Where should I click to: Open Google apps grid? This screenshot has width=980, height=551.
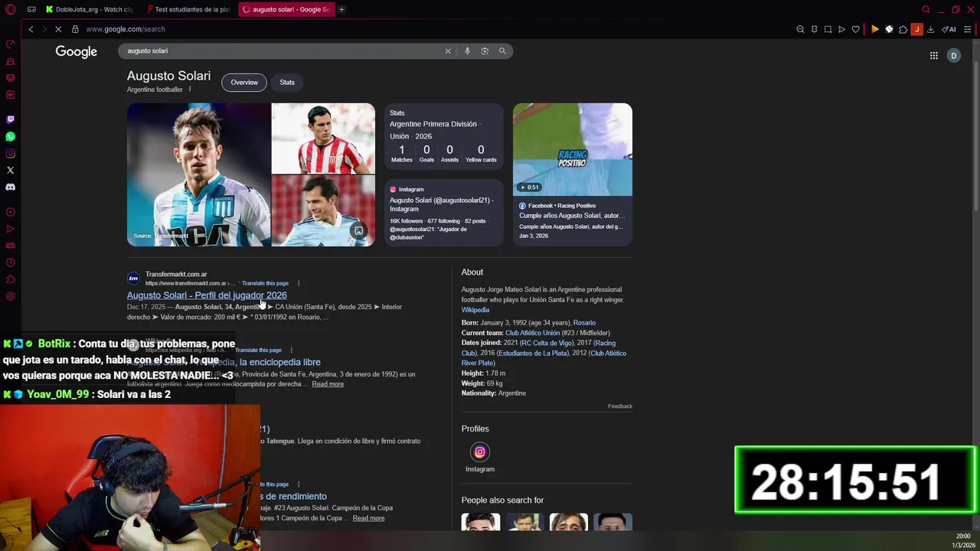click(933, 56)
